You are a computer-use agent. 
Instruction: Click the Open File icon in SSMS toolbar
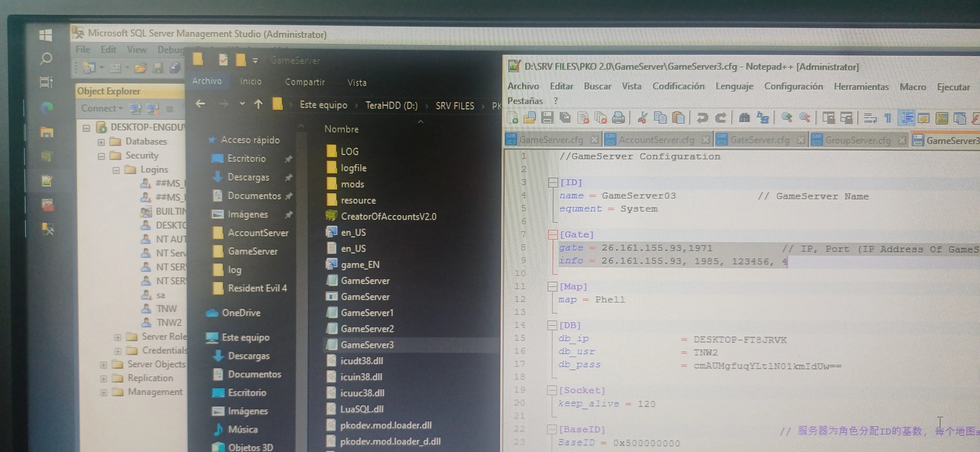(x=140, y=68)
